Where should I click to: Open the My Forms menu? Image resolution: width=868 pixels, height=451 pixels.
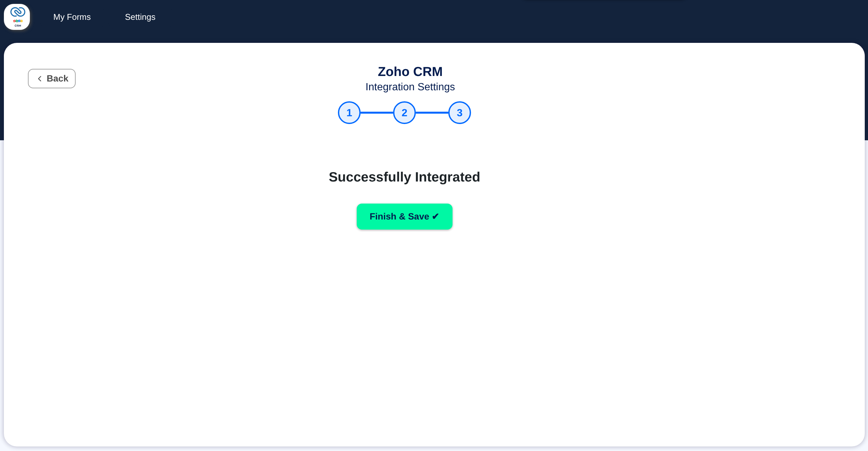point(72,17)
